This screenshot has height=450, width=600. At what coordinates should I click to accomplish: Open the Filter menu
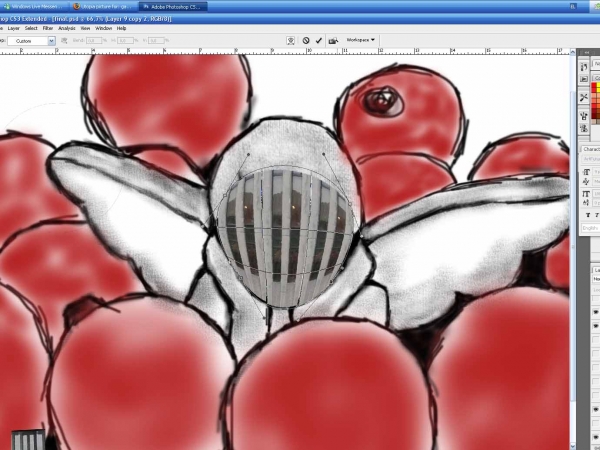(48, 28)
